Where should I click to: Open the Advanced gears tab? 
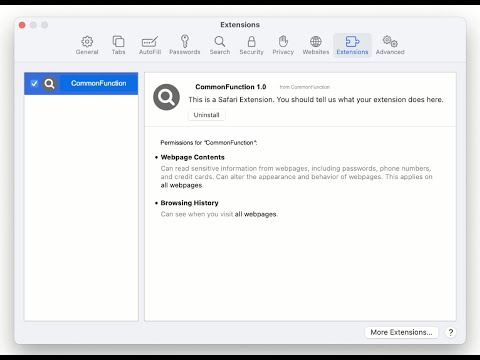pos(390,45)
